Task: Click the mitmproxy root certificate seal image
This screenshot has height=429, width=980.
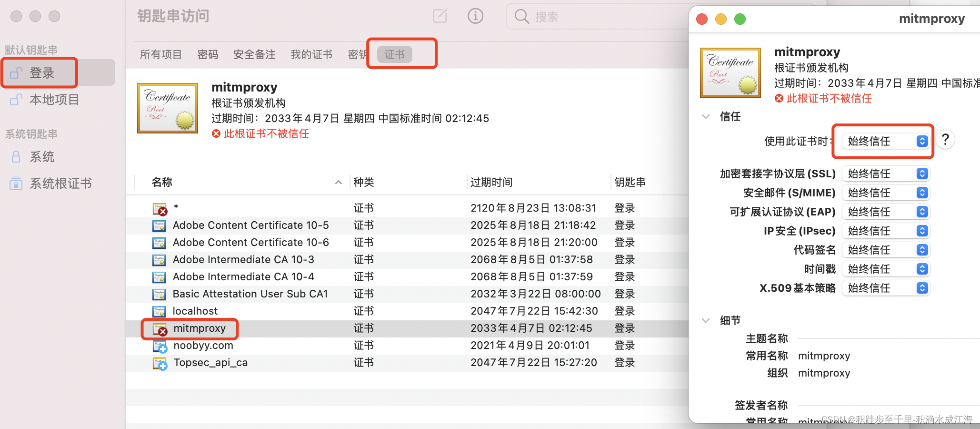Action: pyautogui.click(x=730, y=72)
